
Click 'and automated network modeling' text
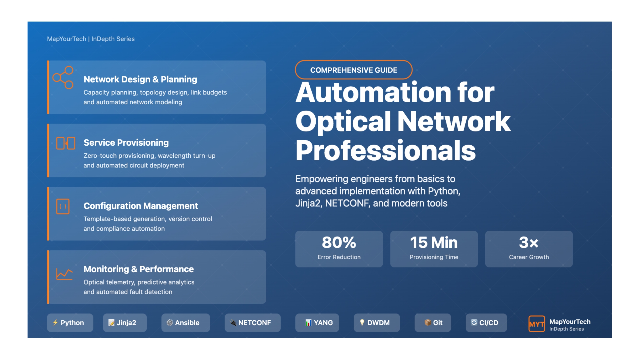(x=133, y=102)
